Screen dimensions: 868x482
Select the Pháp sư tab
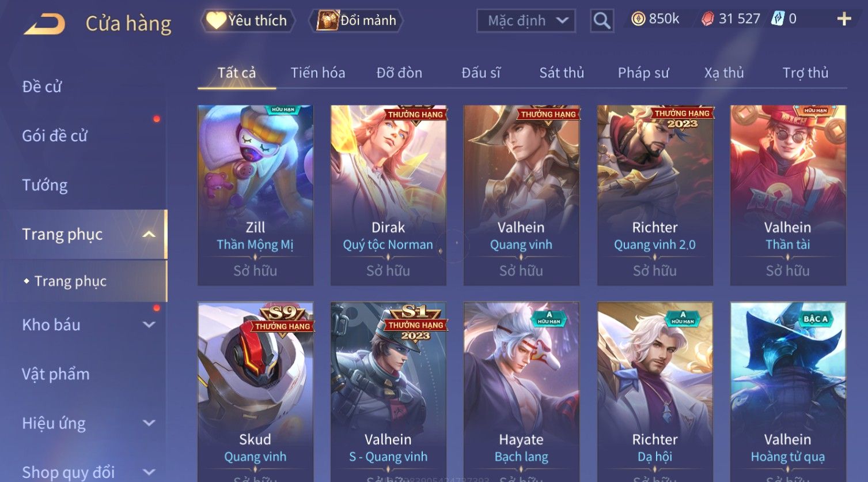(643, 73)
